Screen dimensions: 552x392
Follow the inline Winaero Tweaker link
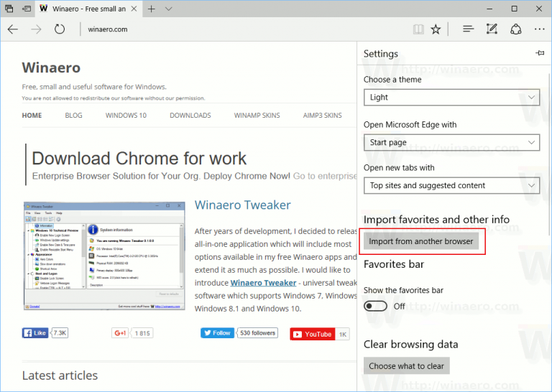click(263, 283)
